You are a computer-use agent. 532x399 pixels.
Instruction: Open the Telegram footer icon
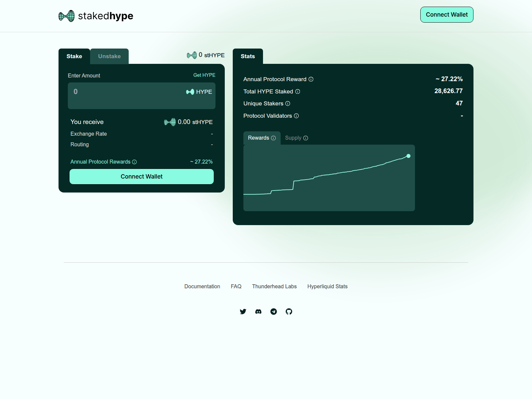(274, 312)
